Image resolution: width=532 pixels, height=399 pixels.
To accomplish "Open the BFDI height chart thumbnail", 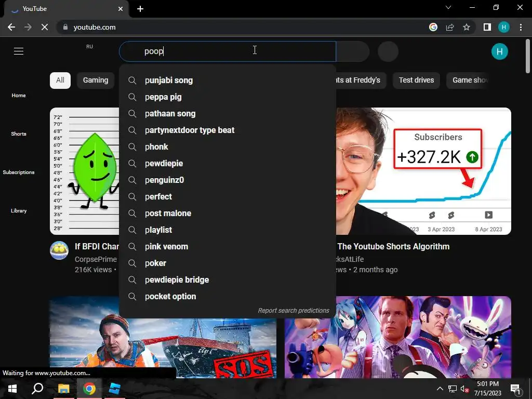I will [85, 171].
